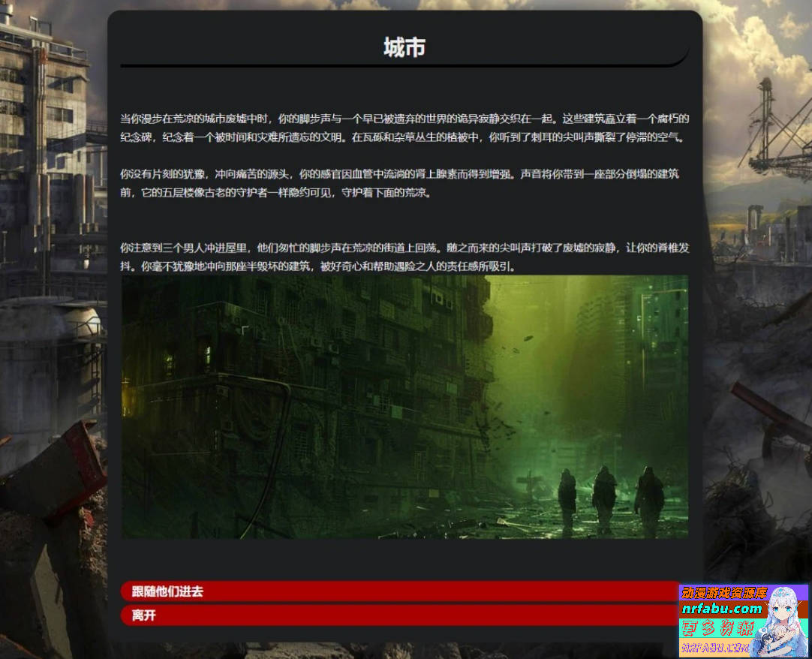Click the gap between the two choice buttons
The width and height of the screenshot is (812, 659).
point(405,604)
